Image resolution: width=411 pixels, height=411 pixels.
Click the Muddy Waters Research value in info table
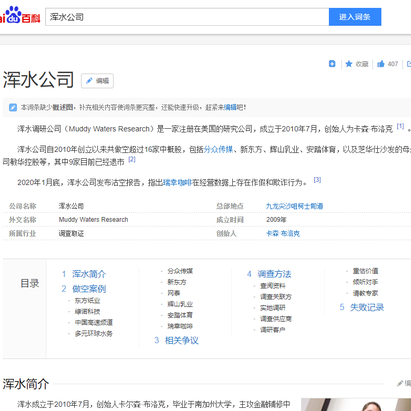(93, 220)
